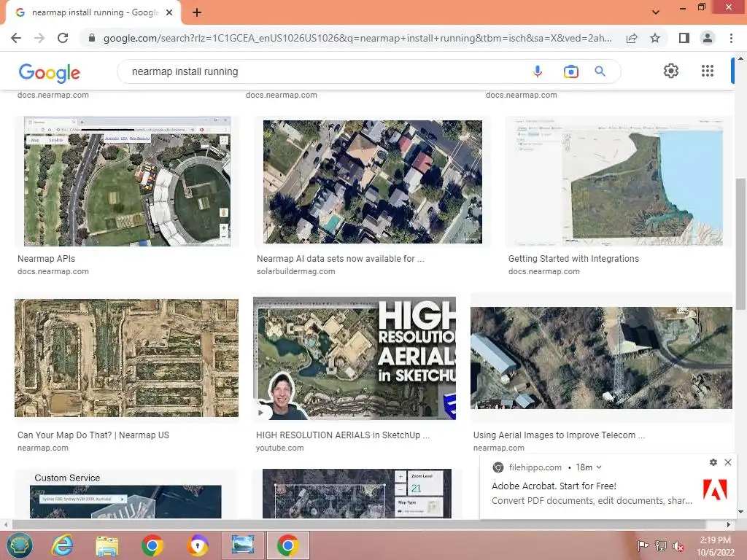The image size is (747, 560).
Task: Dismiss the filehippo.com notification
Action: click(728, 462)
